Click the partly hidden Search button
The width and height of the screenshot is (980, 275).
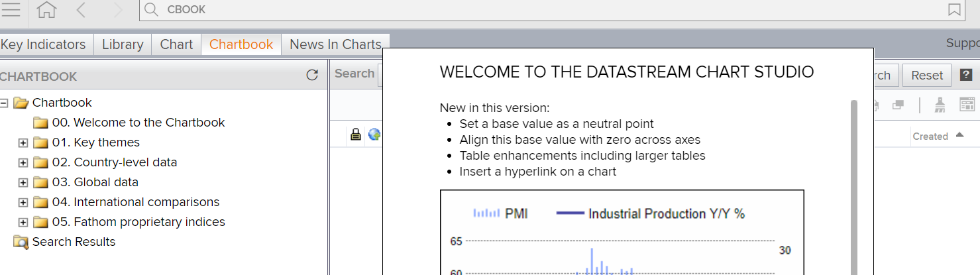pos(887,75)
